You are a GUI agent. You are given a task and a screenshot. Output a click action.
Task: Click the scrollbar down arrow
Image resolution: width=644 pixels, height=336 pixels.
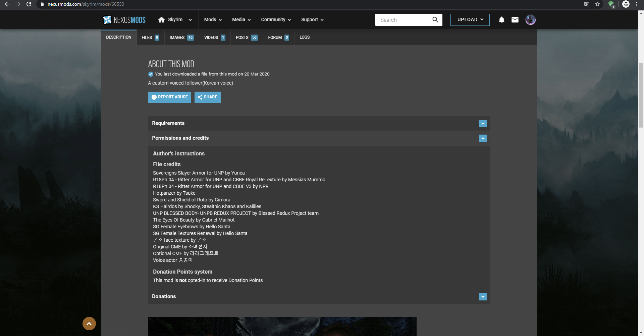[641, 333]
